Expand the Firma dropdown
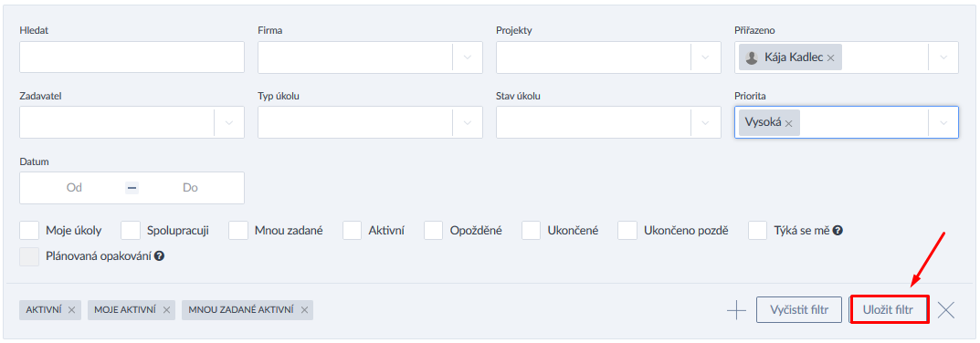Viewport: 980px width, 343px height. coord(468,57)
